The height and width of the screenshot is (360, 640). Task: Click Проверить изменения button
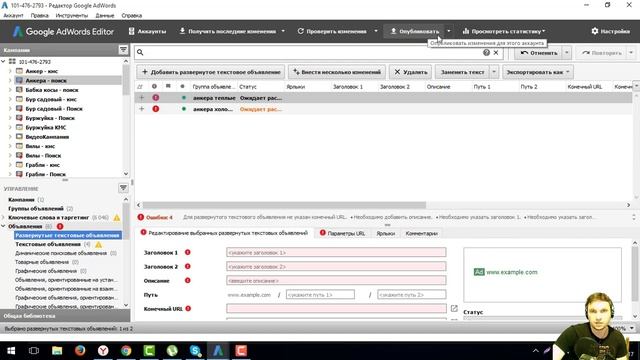[332, 31]
